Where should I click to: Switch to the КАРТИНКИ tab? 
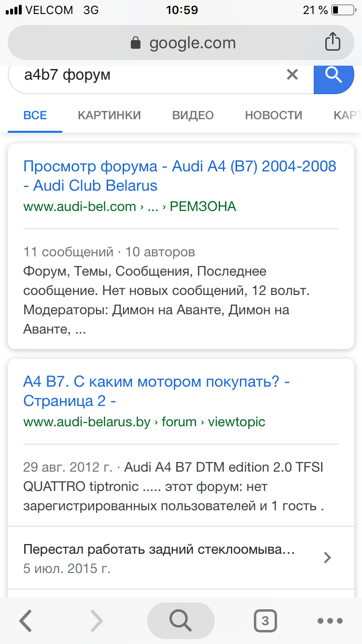[110, 115]
